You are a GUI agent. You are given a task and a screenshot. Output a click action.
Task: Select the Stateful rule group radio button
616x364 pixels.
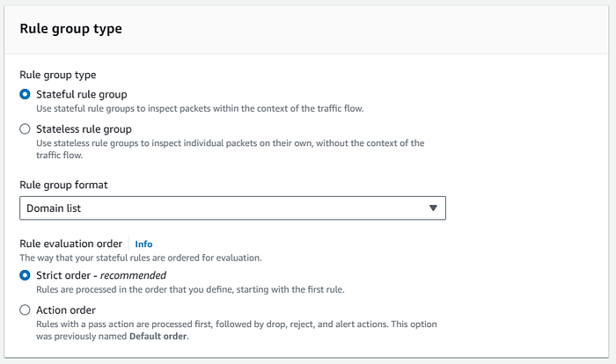26,93
